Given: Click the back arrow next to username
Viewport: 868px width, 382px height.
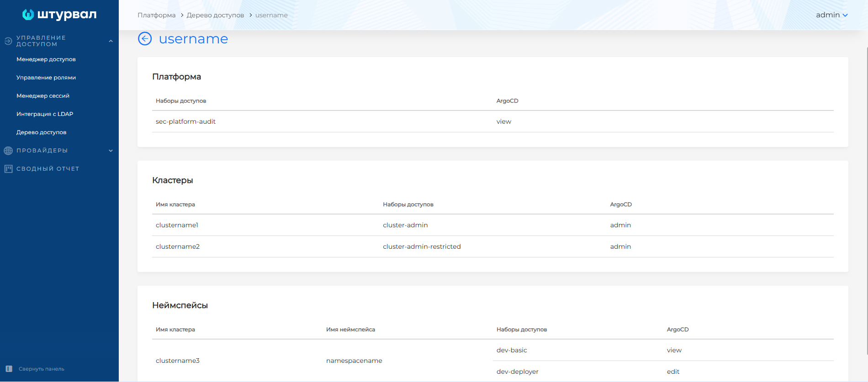Looking at the screenshot, I should click(x=145, y=39).
